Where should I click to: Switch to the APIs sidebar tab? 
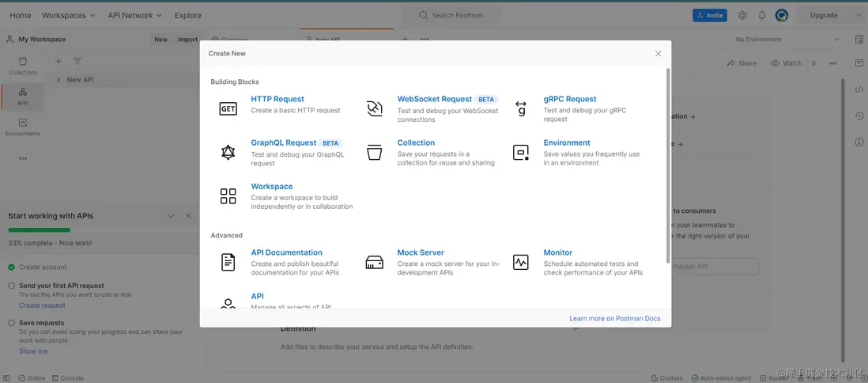[x=23, y=96]
